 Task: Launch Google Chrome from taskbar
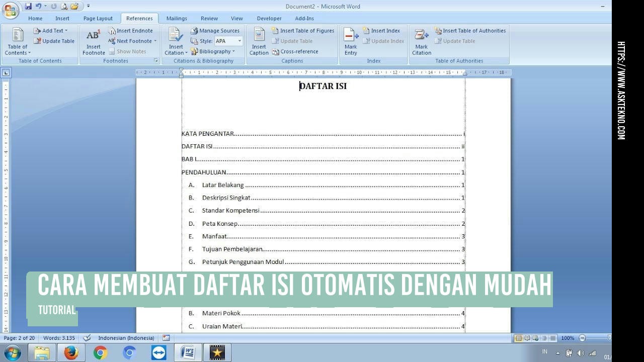[100, 352]
